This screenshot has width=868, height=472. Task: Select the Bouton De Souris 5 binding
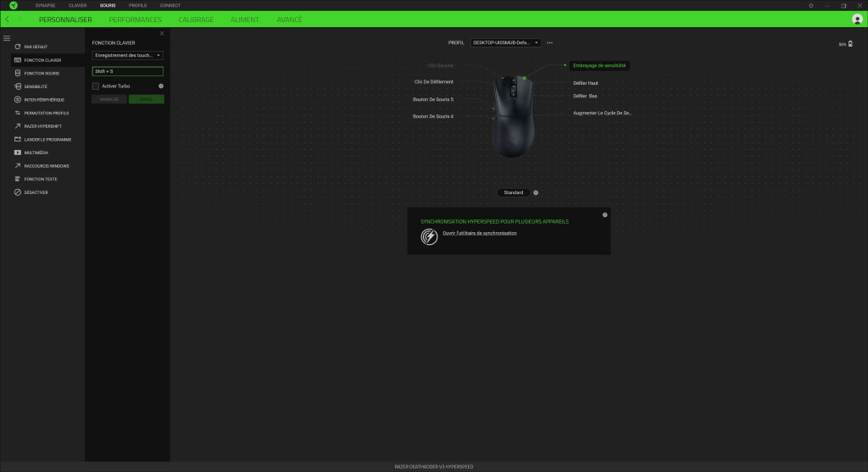[433, 100]
